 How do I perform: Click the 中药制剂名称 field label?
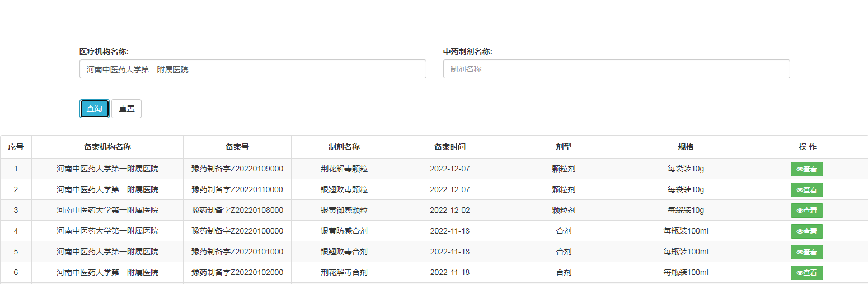[x=468, y=52]
